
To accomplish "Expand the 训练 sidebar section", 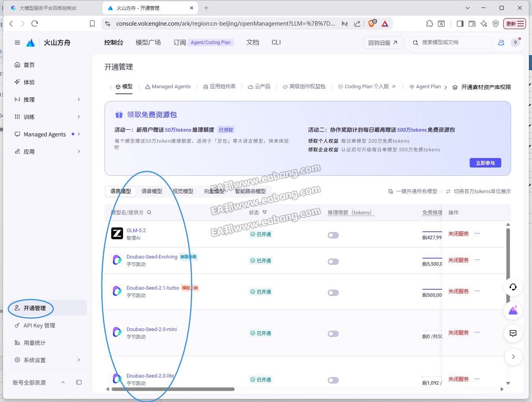I will click(47, 117).
